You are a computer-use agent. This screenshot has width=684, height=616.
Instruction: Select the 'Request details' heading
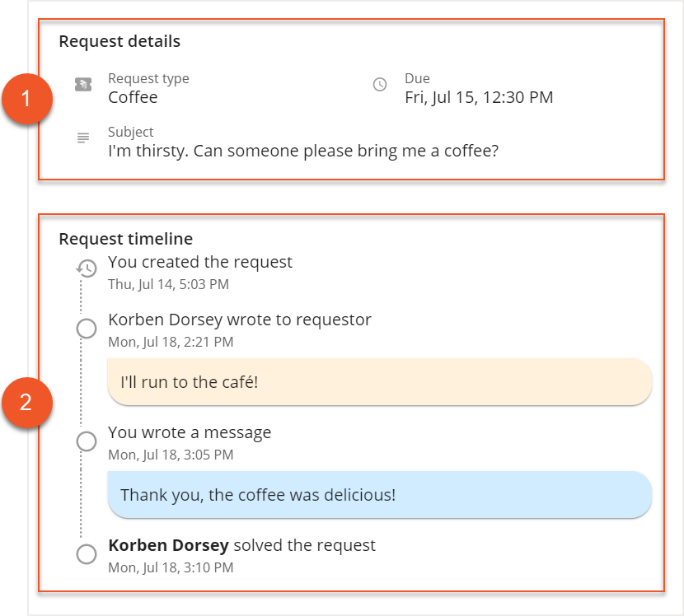119,41
